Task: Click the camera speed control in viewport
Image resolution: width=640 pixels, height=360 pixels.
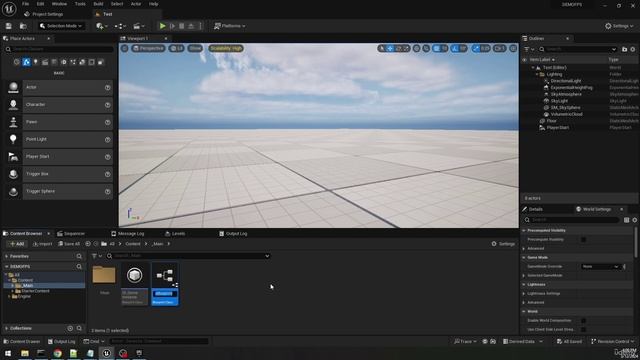Action: [x=500, y=49]
